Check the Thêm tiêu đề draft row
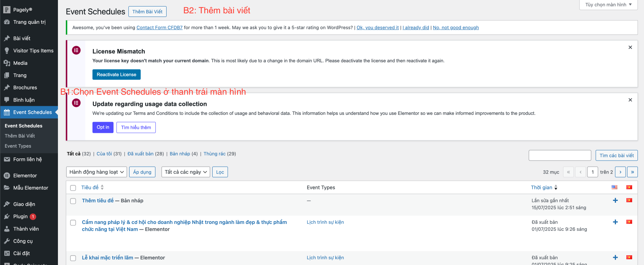The width and height of the screenshot is (644, 265). pyautogui.click(x=73, y=201)
